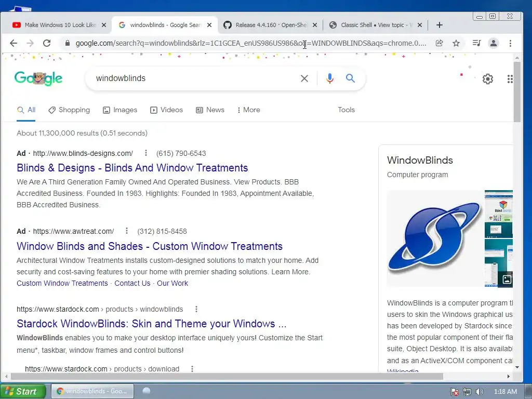Click the (615) 790-6543 phone number
The width and height of the screenshot is (532, 399).
click(181, 153)
